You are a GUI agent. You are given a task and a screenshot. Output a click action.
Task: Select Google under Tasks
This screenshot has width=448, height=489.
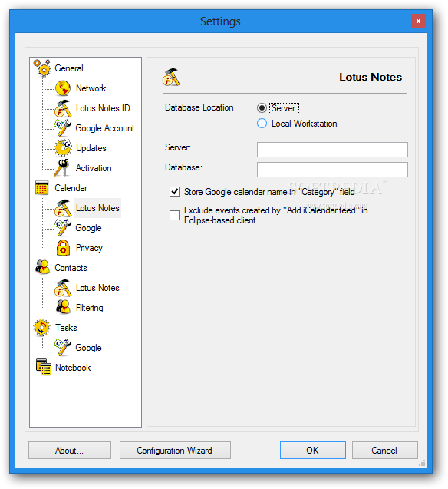coord(88,348)
